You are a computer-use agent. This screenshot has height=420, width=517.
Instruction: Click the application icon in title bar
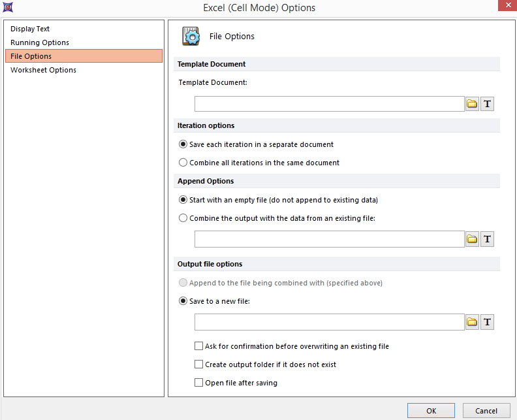pos(7,7)
